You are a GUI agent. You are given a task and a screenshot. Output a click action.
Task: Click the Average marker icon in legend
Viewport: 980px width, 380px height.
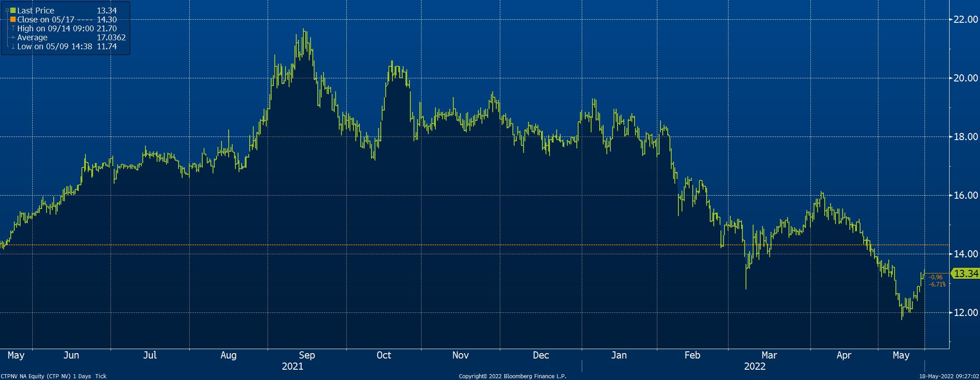click(x=13, y=38)
